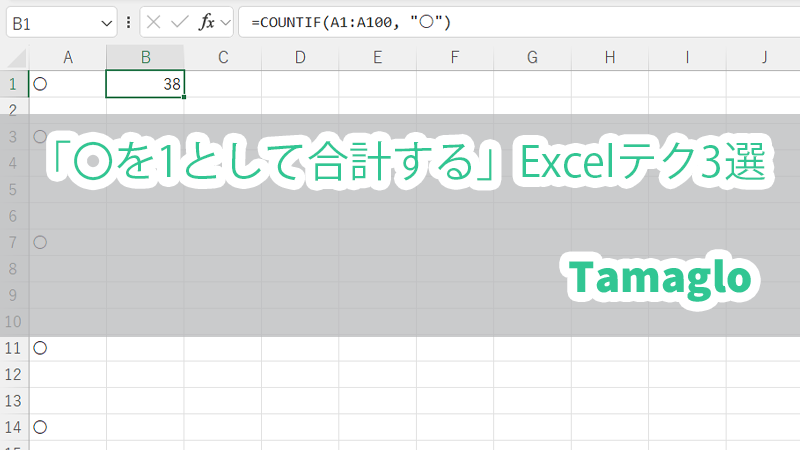Click column E header
The image size is (800, 450).
click(x=377, y=58)
